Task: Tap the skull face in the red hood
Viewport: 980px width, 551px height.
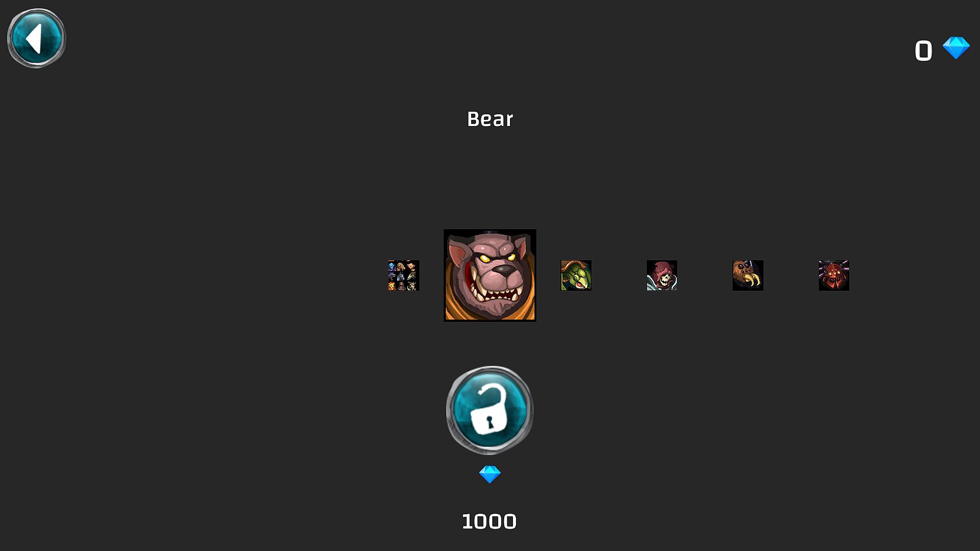Action: 663,279
